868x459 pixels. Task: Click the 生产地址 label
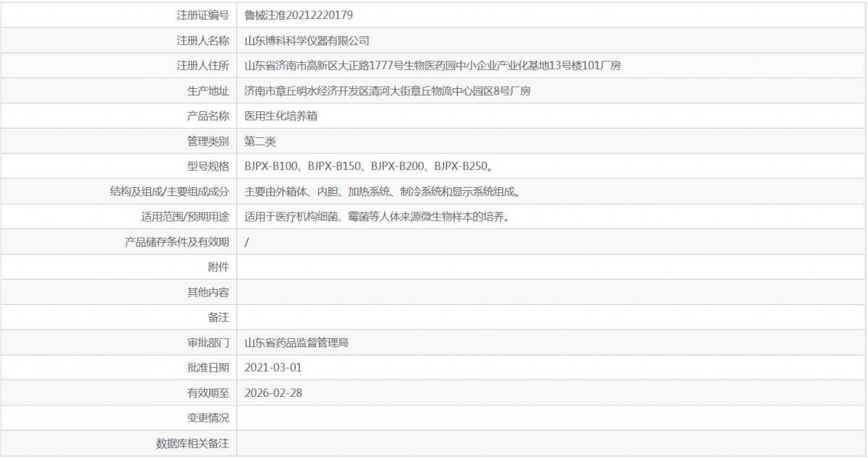pos(208,90)
